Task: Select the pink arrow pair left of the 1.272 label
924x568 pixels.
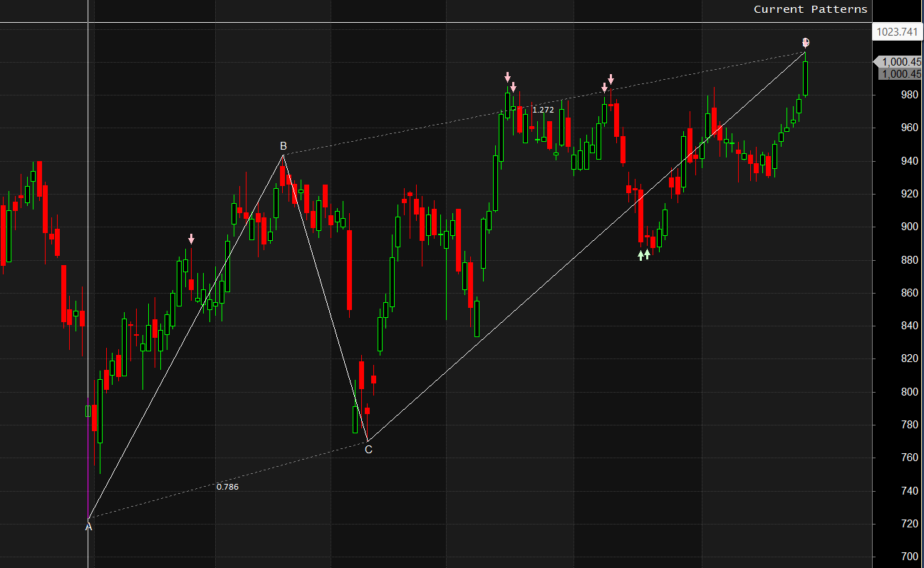Action: [510, 81]
